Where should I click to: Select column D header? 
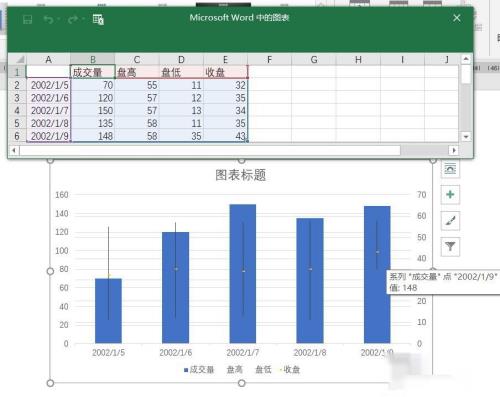click(181, 60)
